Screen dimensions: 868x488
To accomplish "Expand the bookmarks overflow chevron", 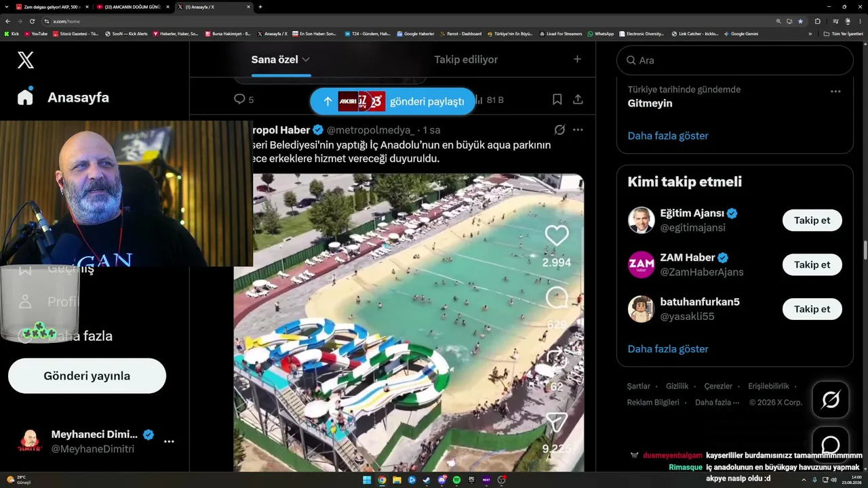I will point(810,33).
